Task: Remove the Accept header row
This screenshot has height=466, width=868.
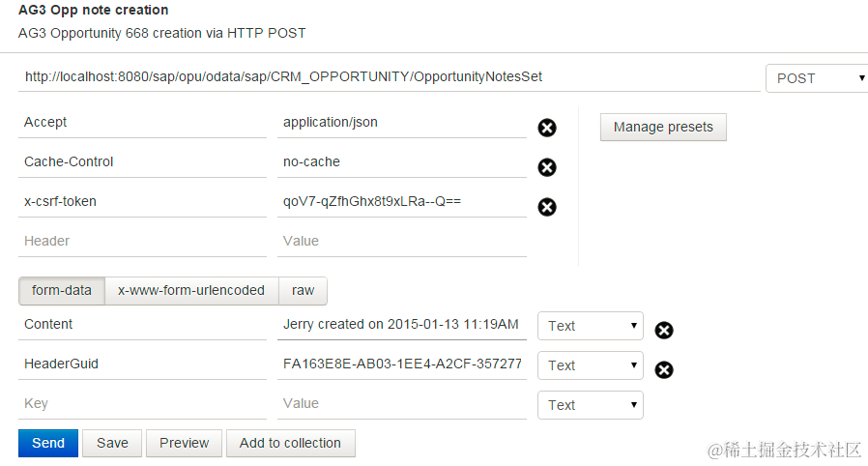Action: coord(547,128)
